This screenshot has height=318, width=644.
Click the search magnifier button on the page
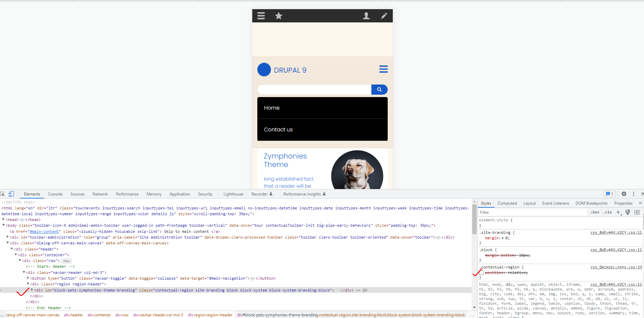pos(379,89)
